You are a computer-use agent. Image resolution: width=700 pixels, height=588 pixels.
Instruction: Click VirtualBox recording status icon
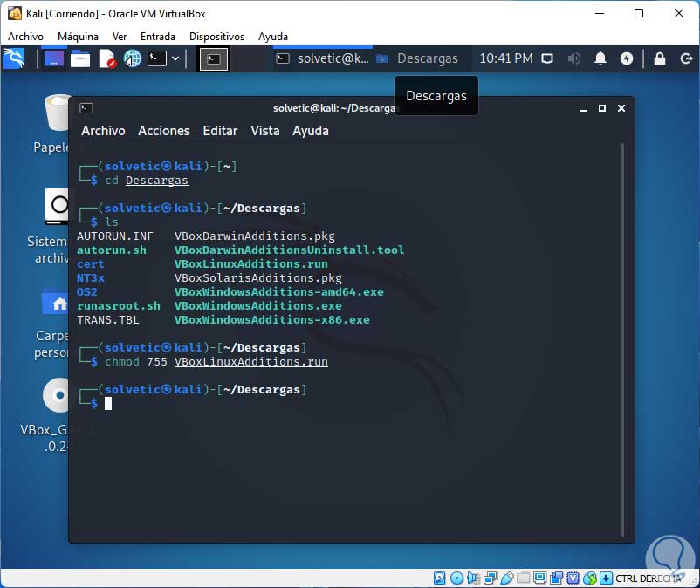click(x=557, y=578)
